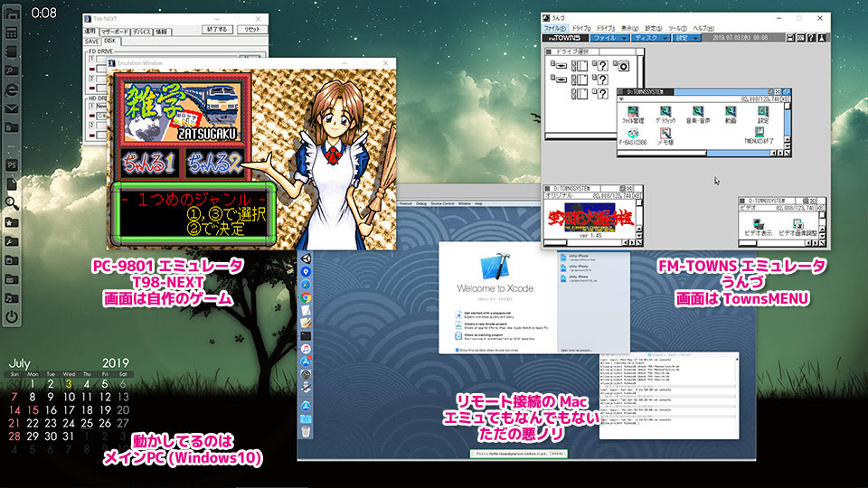Click the Terminal window on the remote Mac
Screen dimensions: 868x488
[669, 396]
